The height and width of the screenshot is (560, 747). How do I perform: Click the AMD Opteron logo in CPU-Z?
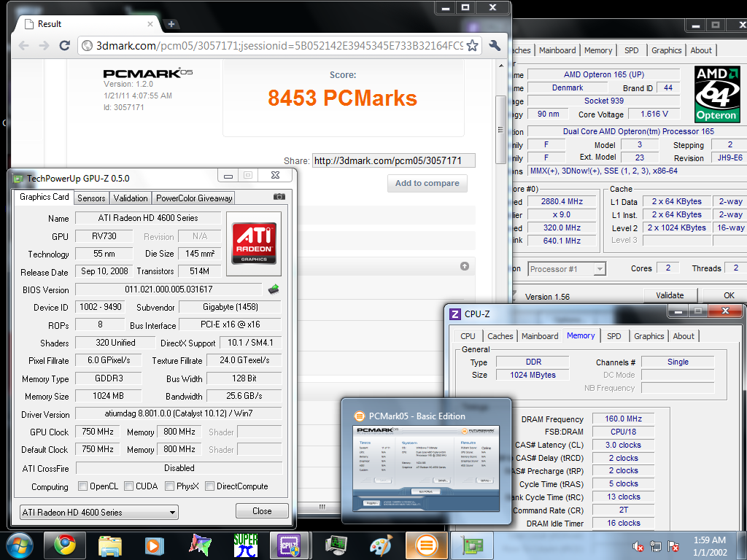pyautogui.click(x=716, y=94)
